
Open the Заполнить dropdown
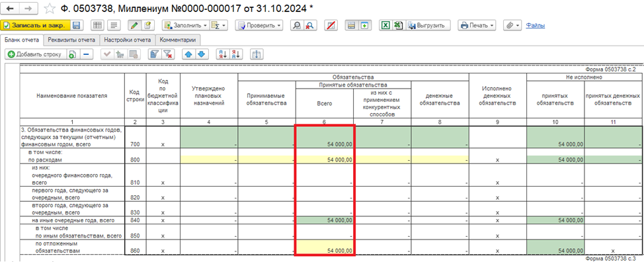click(186, 25)
